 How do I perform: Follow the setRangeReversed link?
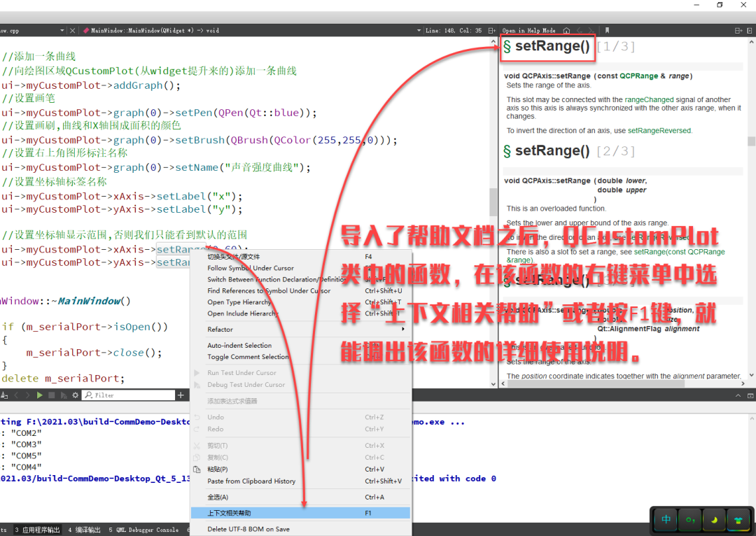click(659, 131)
